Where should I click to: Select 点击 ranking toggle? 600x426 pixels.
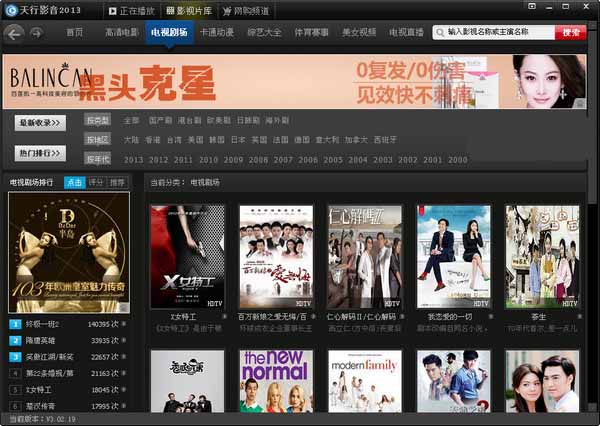(74, 183)
